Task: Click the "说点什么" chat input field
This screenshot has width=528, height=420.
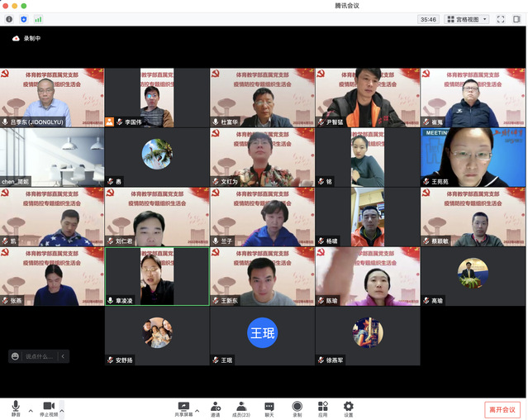Action: [x=38, y=356]
